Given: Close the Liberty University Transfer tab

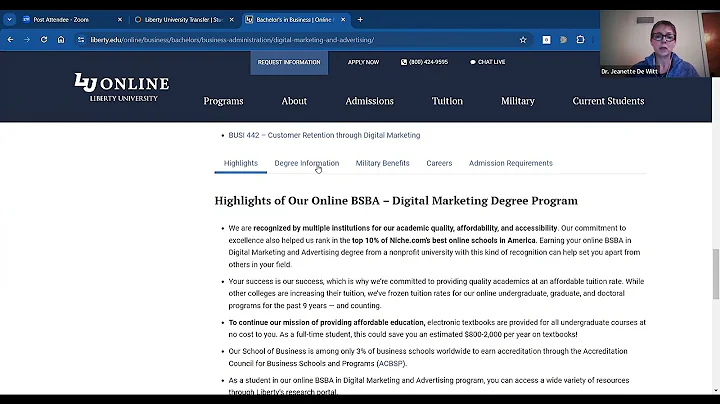Looking at the screenshot, I should [x=231, y=20].
